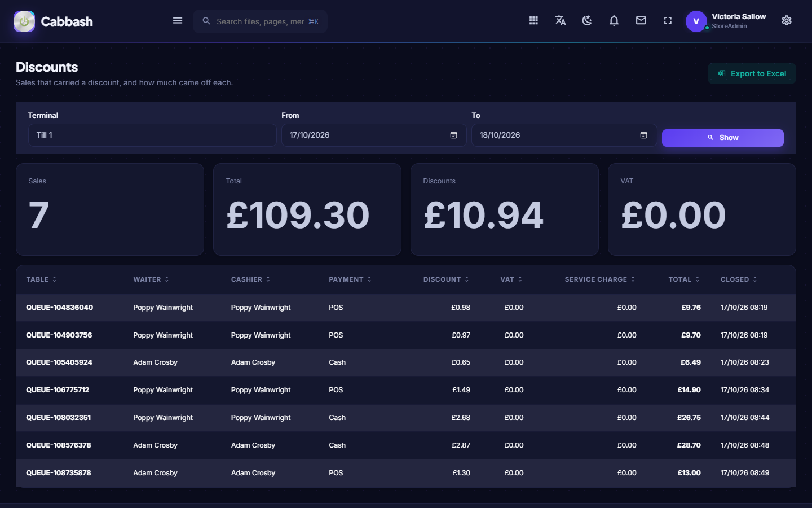
Task: Open Victoria Sallow user name menu
Action: pos(739,17)
